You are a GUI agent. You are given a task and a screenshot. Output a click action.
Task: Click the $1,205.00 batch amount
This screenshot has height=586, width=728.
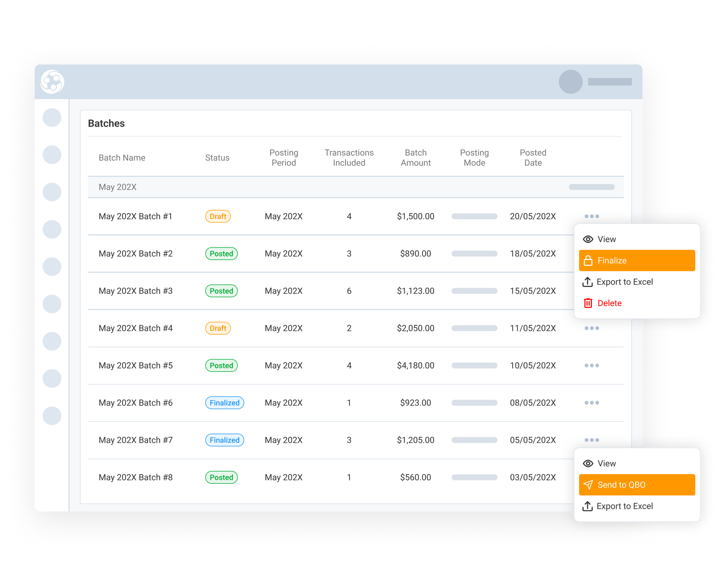click(x=416, y=440)
